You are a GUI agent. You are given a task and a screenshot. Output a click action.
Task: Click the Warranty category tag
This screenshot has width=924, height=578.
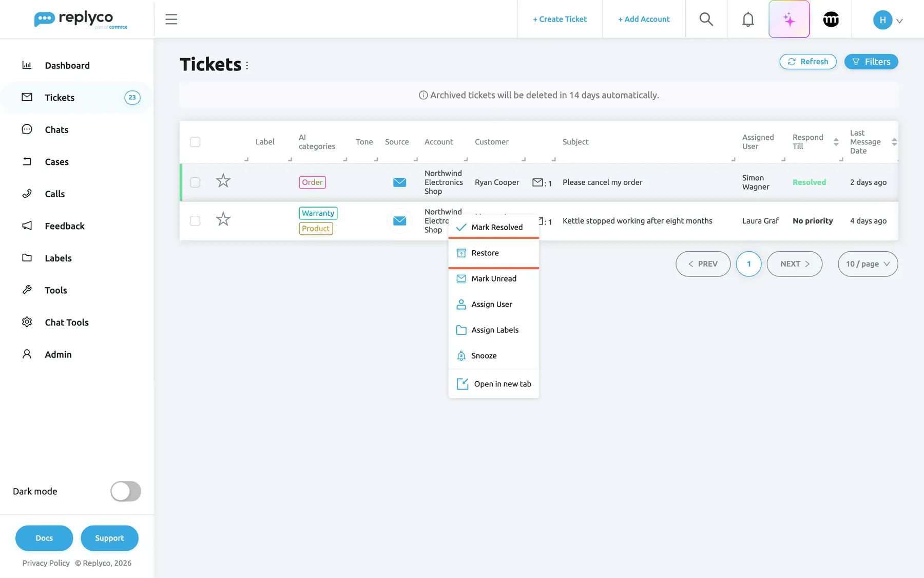pyautogui.click(x=318, y=213)
